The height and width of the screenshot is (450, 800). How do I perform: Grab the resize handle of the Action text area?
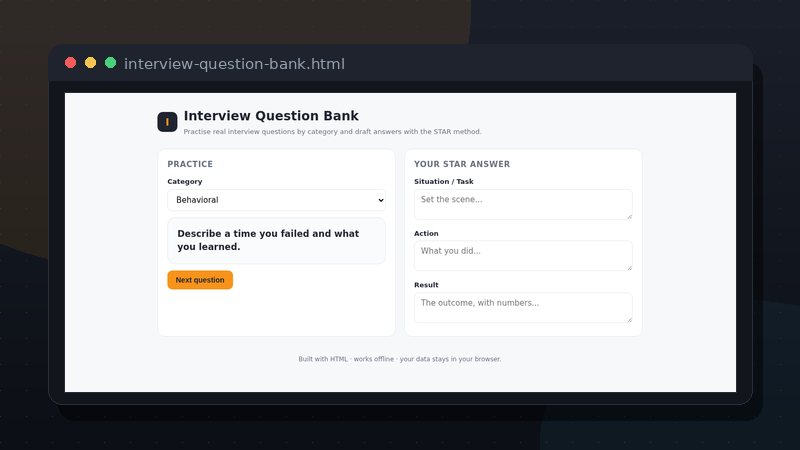pyautogui.click(x=630, y=267)
